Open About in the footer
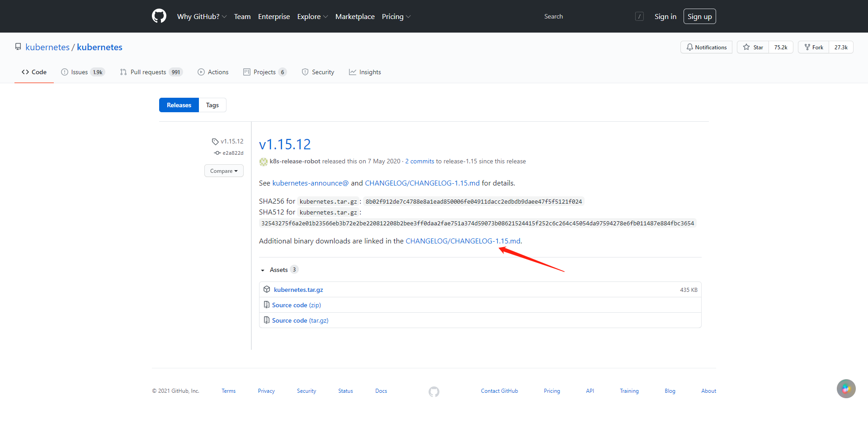 [708, 391]
